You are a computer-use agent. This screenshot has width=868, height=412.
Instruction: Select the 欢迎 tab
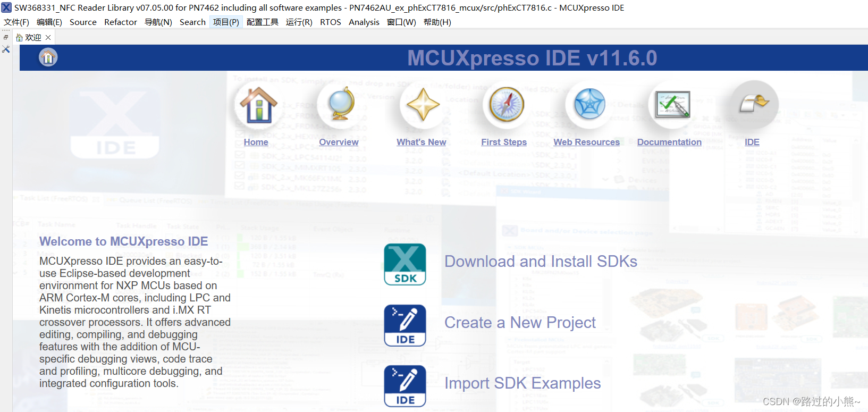pyautogui.click(x=33, y=37)
